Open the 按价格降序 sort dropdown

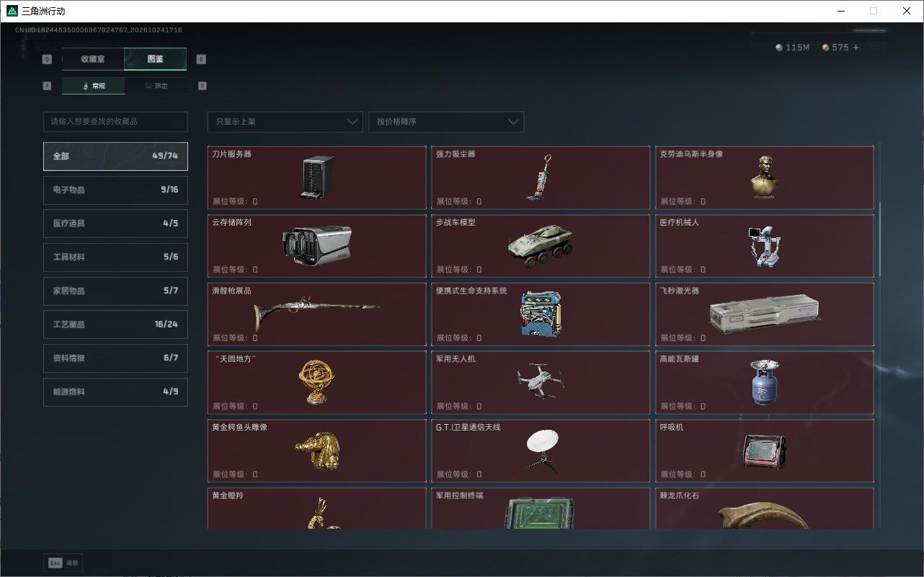click(x=446, y=122)
